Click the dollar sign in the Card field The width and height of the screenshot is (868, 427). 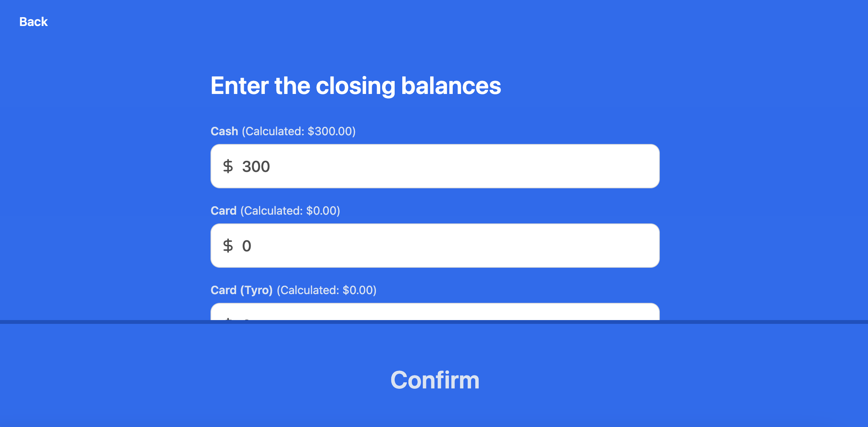[x=228, y=246]
